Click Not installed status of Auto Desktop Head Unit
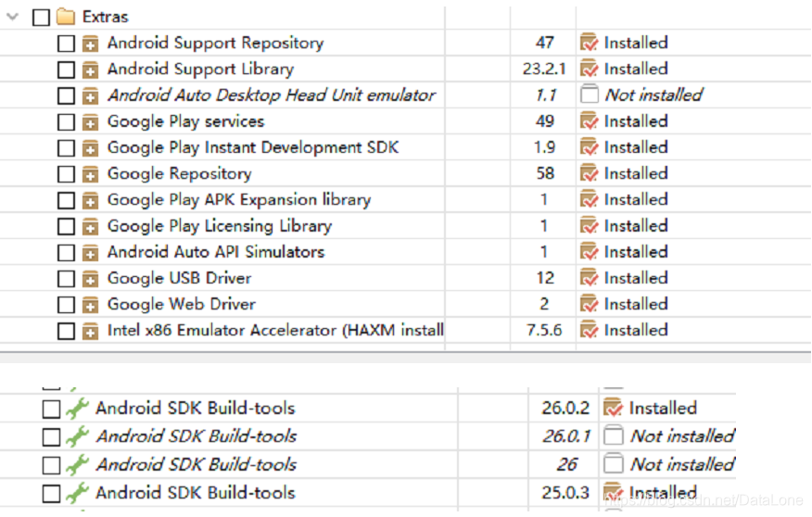This screenshot has height=517, width=812. (653, 95)
